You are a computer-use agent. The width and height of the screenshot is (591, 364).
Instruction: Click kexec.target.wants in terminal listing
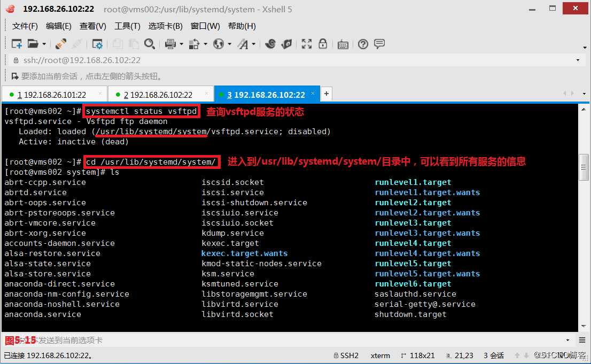coord(244,253)
